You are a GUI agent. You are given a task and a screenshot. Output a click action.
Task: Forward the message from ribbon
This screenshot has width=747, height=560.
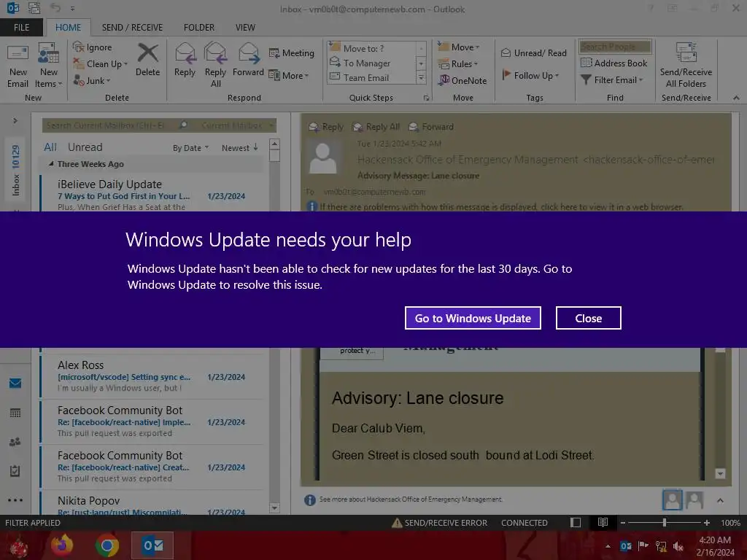[248, 60]
